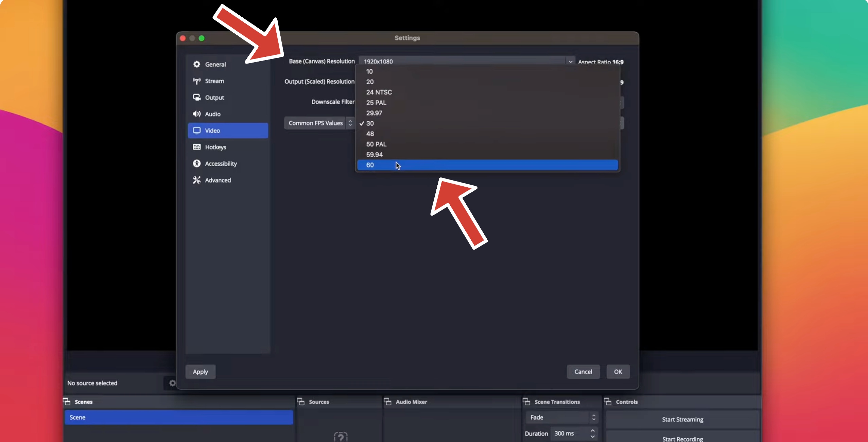The height and width of the screenshot is (442, 868).
Task: Click the Output monitor icon
Action: click(196, 98)
